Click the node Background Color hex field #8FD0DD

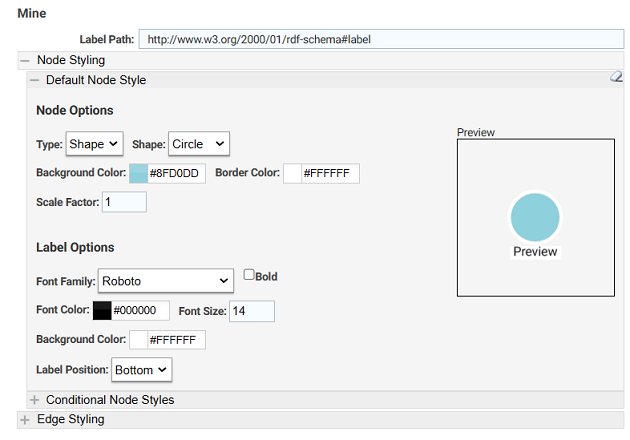coord(176,173)
